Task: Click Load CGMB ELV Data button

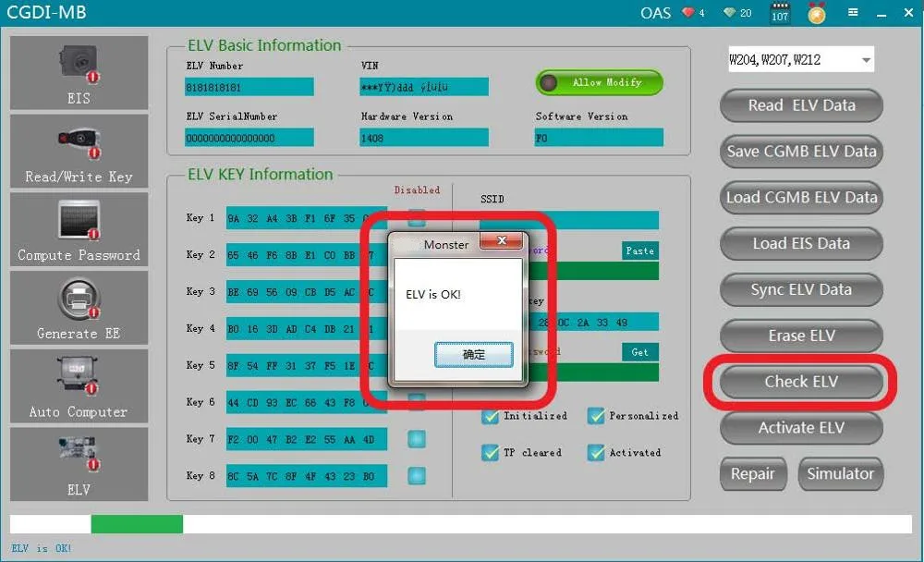Action: point(801,198)
